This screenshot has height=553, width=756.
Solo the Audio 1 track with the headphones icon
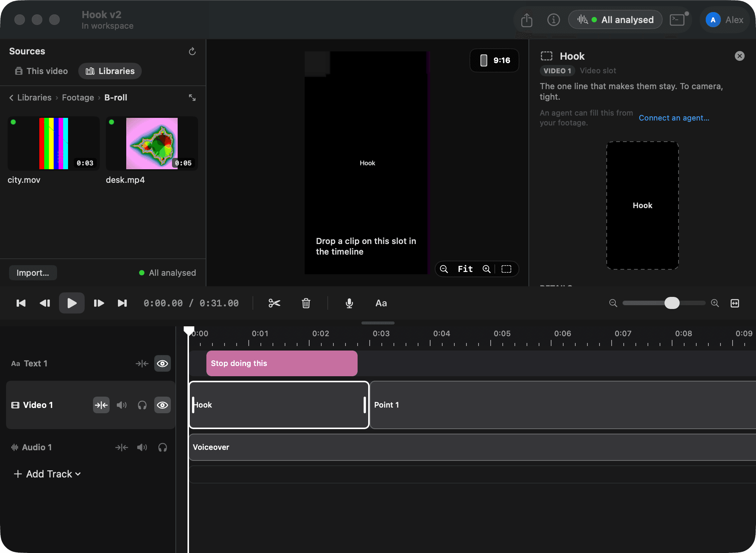[x=163, y=447]
